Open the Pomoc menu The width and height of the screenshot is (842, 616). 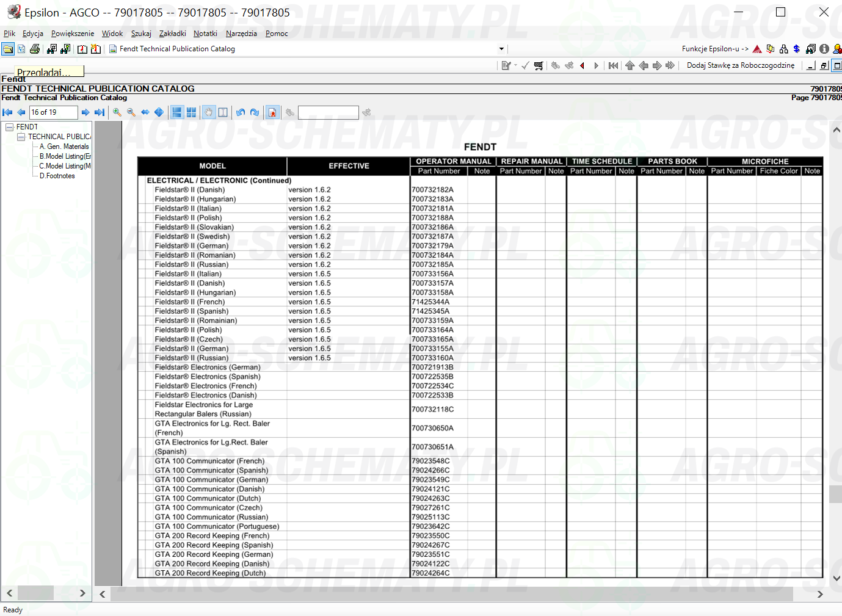(x=277, y=34)
